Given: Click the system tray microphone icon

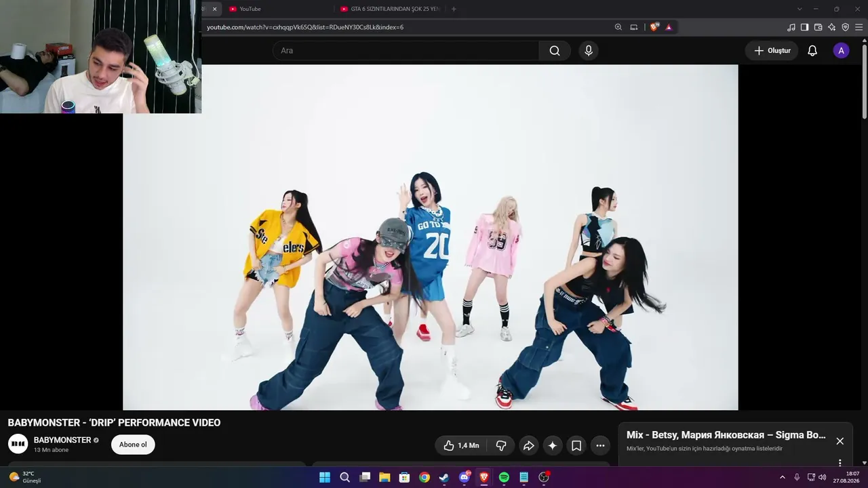Looking at the screenshot, I should pos(797,477).
